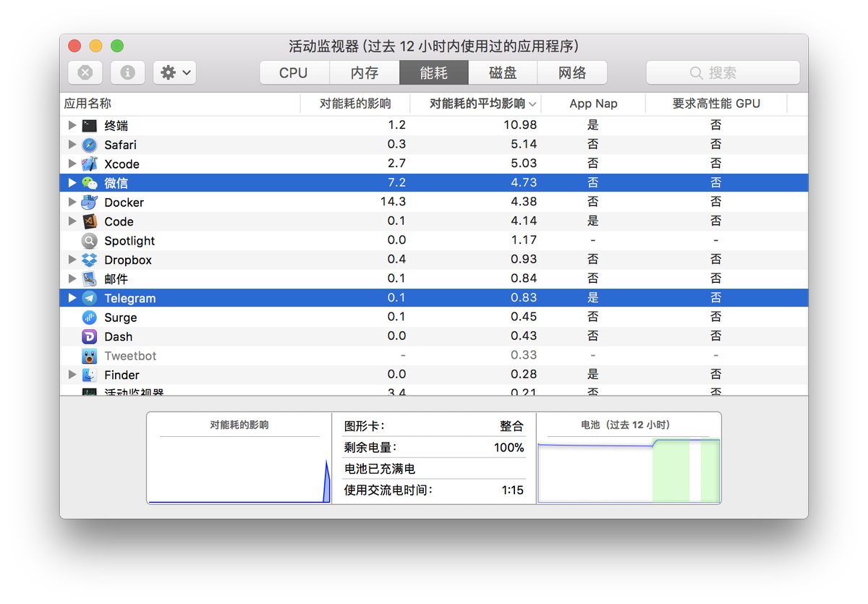Click the quit process (X) toolbar button
The height and width of the screenshot is (604, 868).
click(85, 72)
